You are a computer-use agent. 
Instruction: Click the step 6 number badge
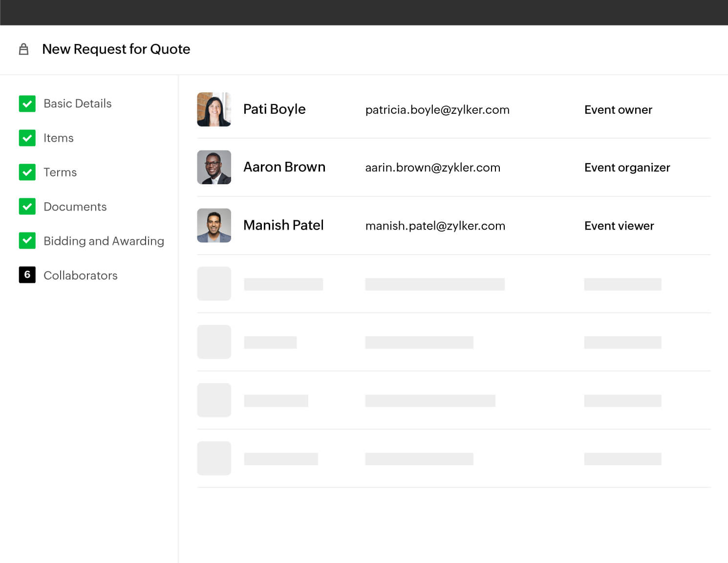coord(27,275)
